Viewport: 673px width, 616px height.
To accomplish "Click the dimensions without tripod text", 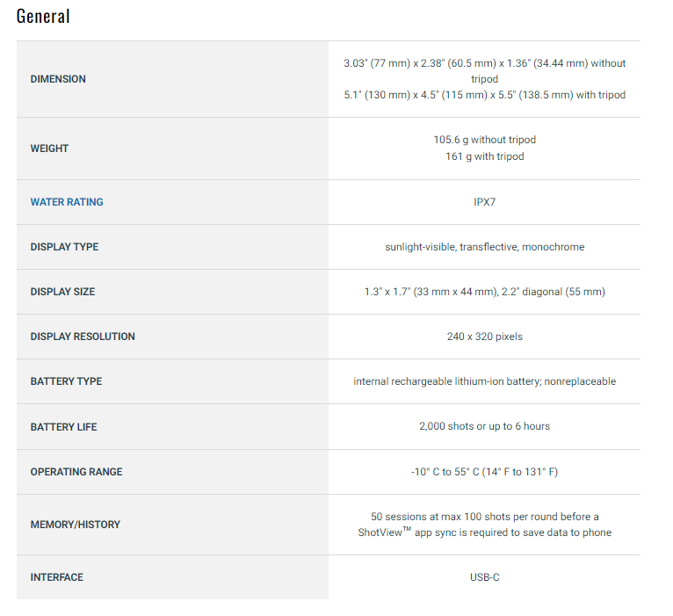I will pyautogui.click(x=484, y=70).
